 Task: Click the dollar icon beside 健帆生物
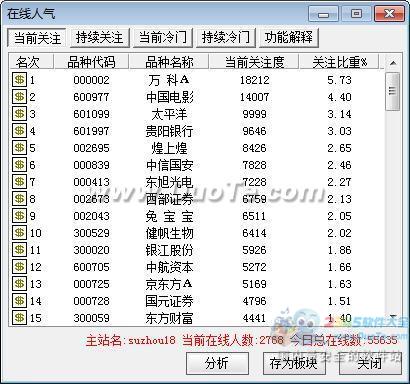click(x=19, y=233)
